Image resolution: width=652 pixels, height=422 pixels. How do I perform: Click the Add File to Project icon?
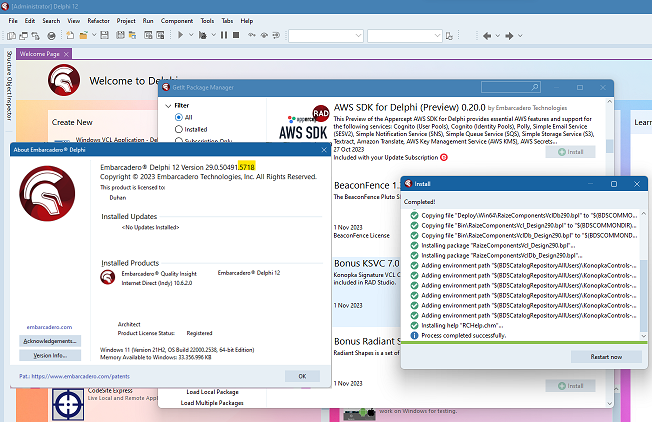(148, 35)
